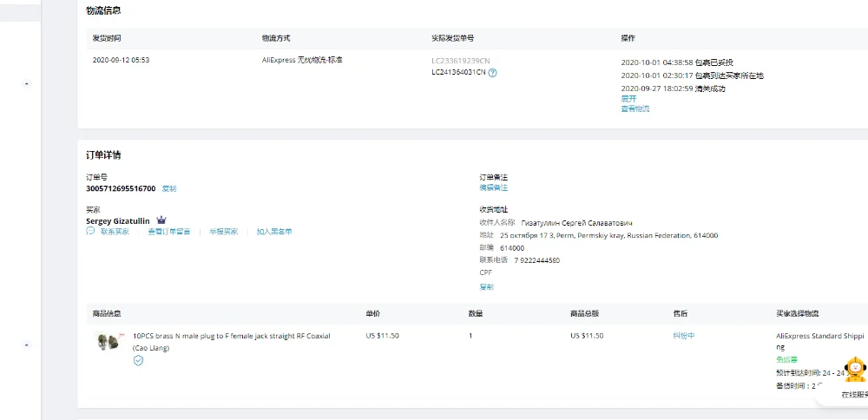The image size is (868, 420).
Task: Click the chat bubble icon under buyer name
Action: pyautogui.click(x=90, y=232)
